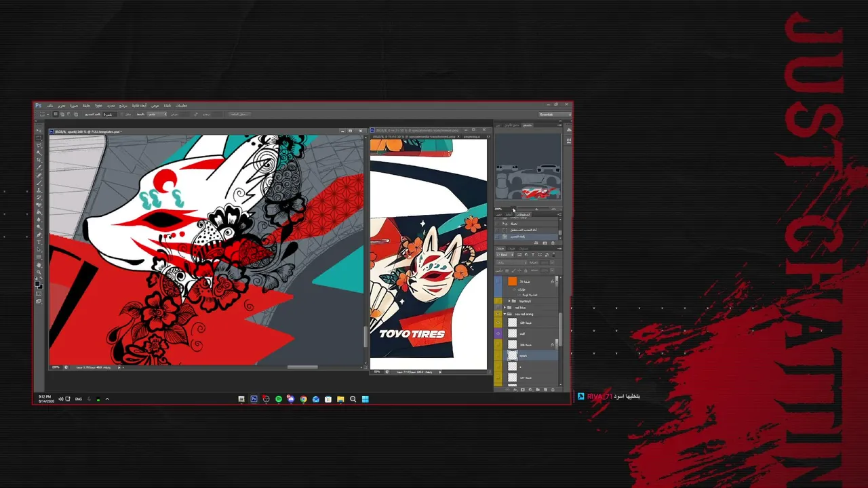Open Chrome from the Windows taskbar
The height and width of the screenshot is (488, 868).
click(x=303, y=399)
